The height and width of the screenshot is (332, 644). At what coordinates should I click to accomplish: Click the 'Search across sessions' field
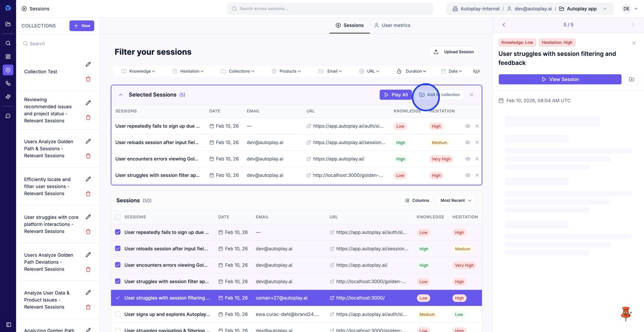pyautogui.click(x=330, y=9)
